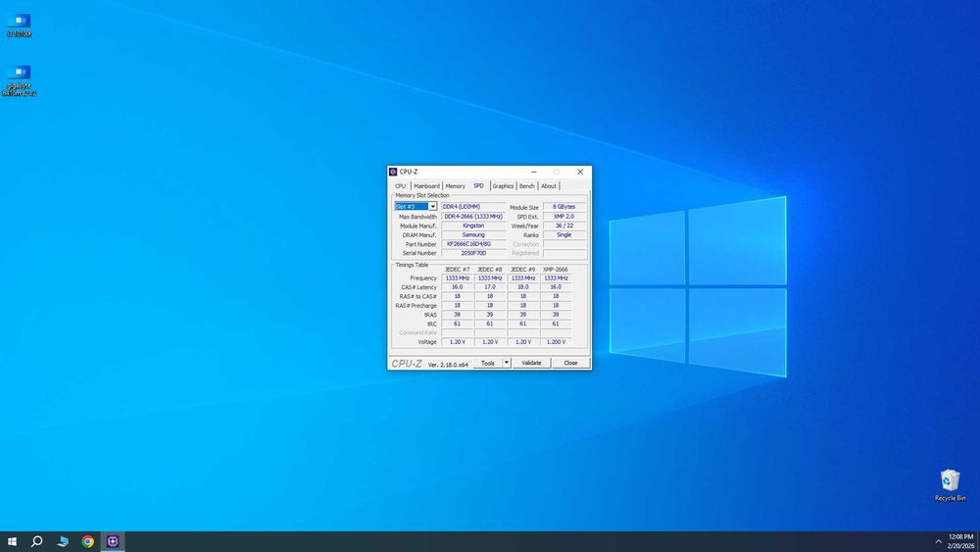Open the Recycle Bin desktop icon
Image resolution: width=980 pixels, height=552 pixels.
(x=950, y=482)
